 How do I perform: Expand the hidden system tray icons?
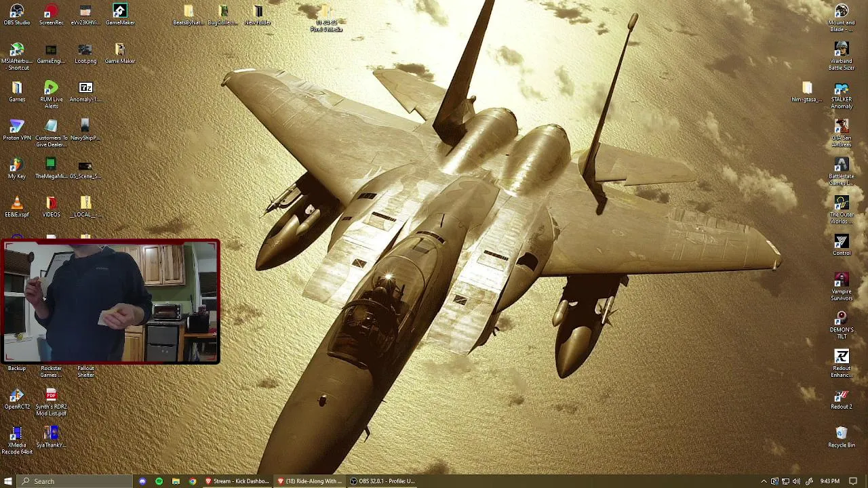click(764, 481)
